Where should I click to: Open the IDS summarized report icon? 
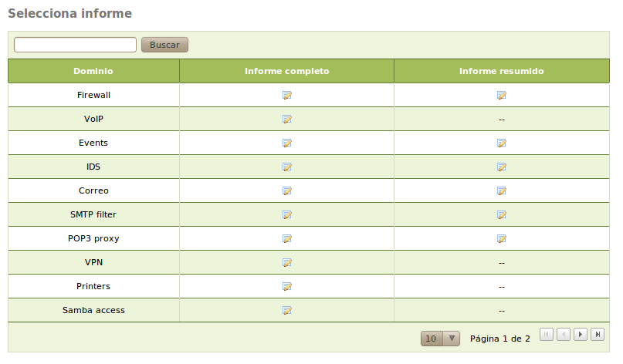pyautogui.click(x=501, y=167)
